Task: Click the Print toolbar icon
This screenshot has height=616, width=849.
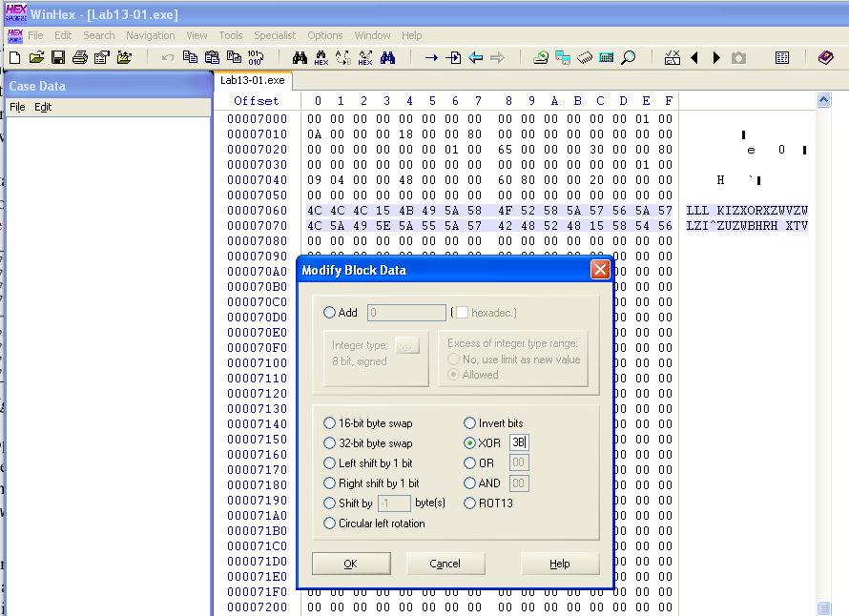Action: click(80, 57)
